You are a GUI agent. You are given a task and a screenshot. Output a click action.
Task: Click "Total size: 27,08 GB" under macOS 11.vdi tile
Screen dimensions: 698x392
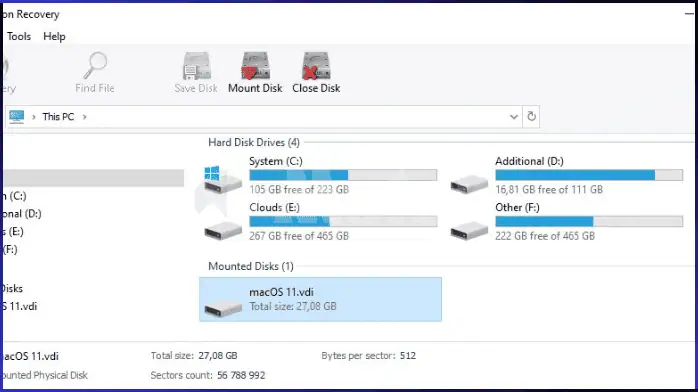click(293, 306)
